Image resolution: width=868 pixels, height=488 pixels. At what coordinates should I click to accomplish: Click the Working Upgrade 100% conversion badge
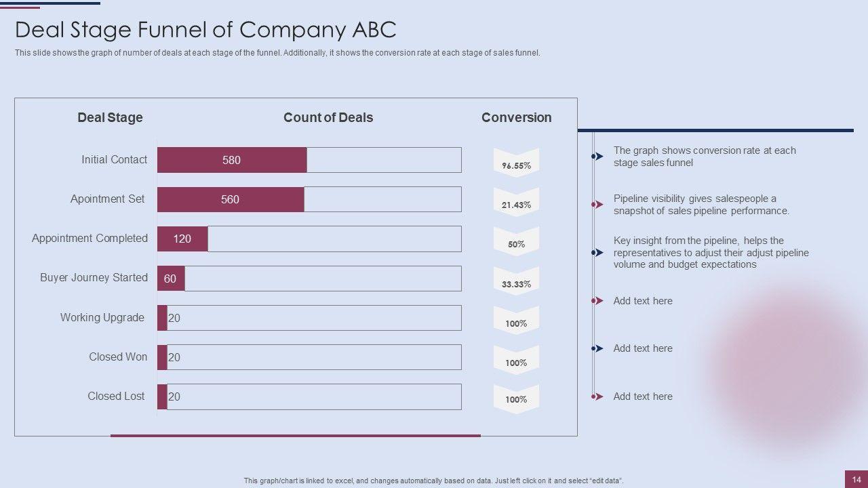tap(516, 321)
